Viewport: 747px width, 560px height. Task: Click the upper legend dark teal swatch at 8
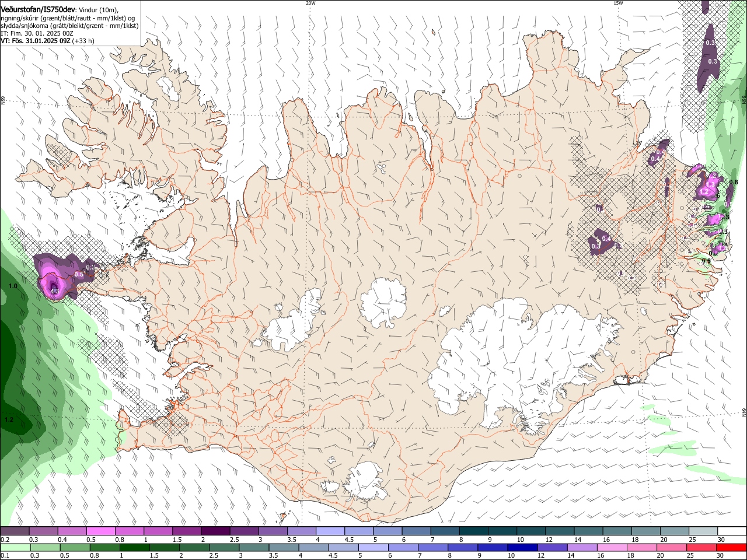coord(473,531)
